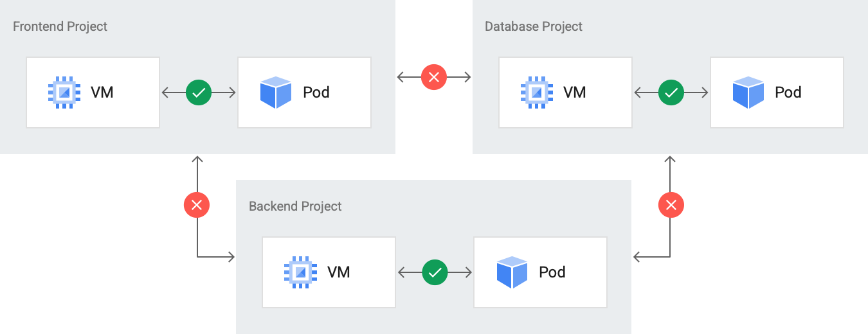Click the VM chip icon in Database Project

[536, 92]
